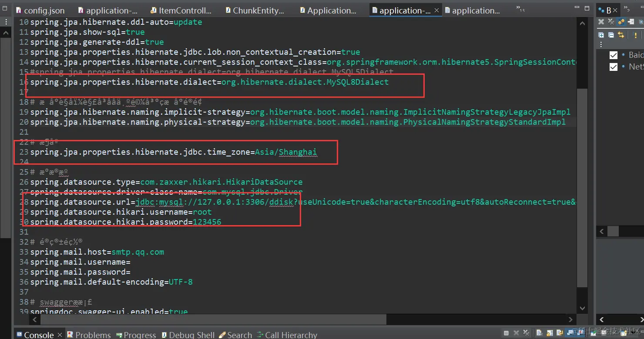Toggle the highlighted gears icon in Breakpoints toolbar
The width and height of the screenshot is (644, 339).
pos(621,21)
